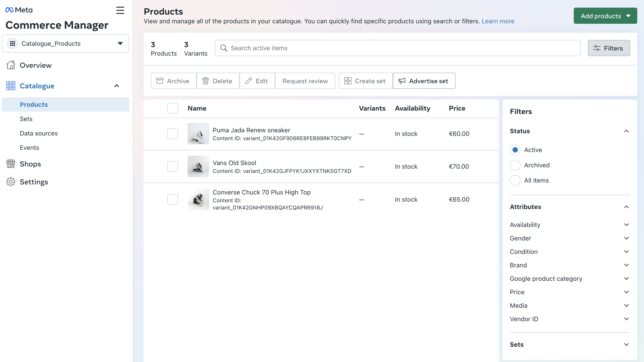Viewport: 644px width, 362px height.
Task: Open the Learn more link
Action: point(498,21)
